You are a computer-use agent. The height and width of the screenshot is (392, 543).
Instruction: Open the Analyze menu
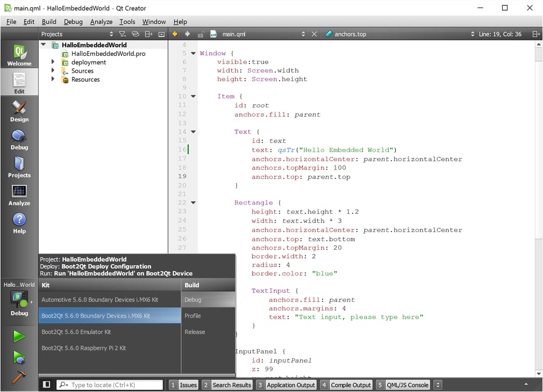(x=101, y=21)
